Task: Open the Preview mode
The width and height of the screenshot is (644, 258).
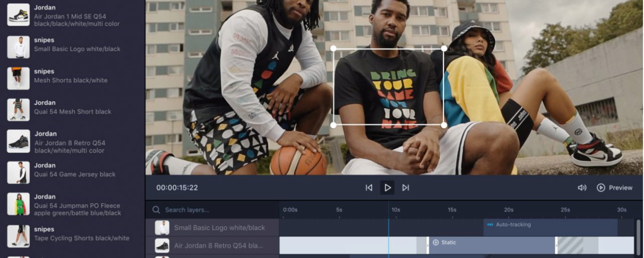Action: 614,188
